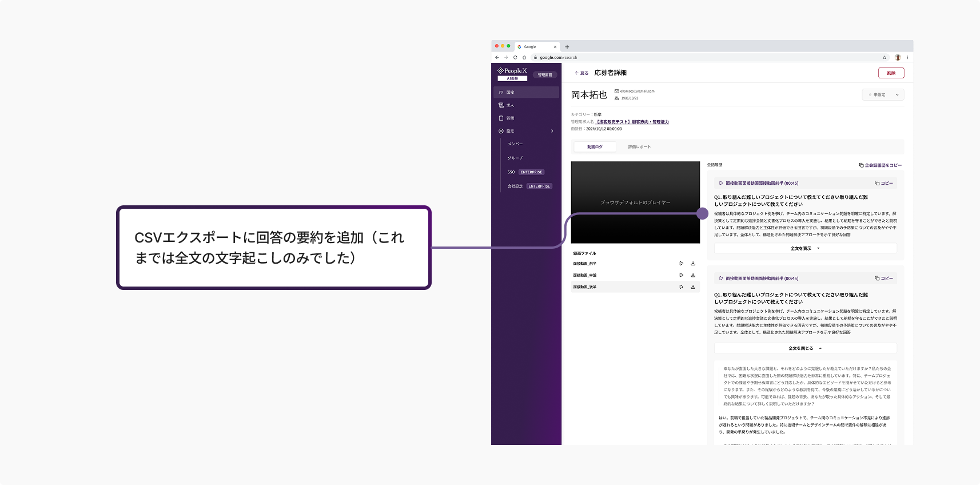Go back with the 戻る link

[581, 73]
